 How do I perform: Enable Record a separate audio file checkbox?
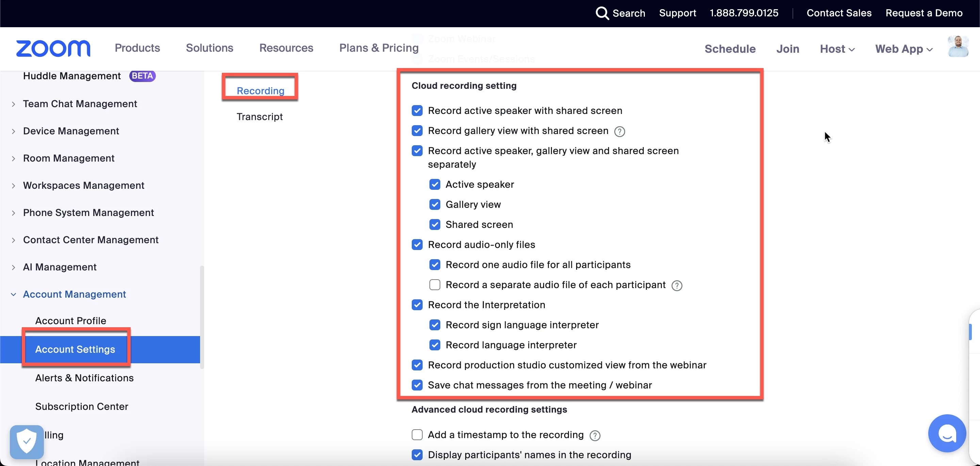(x=435, y=285)
